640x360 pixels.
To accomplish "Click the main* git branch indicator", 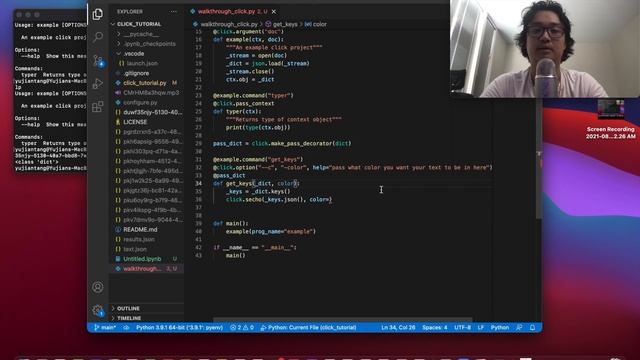I will point(105,328).
